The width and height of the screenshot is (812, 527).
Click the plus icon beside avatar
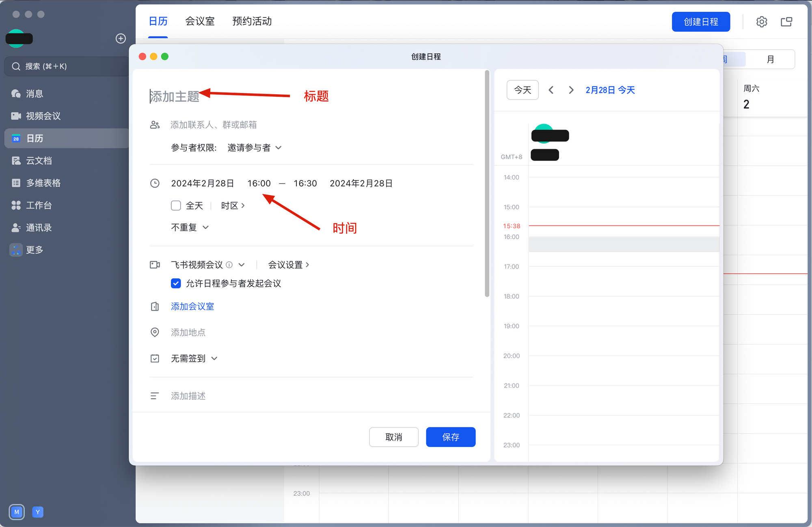click(121, 39)
